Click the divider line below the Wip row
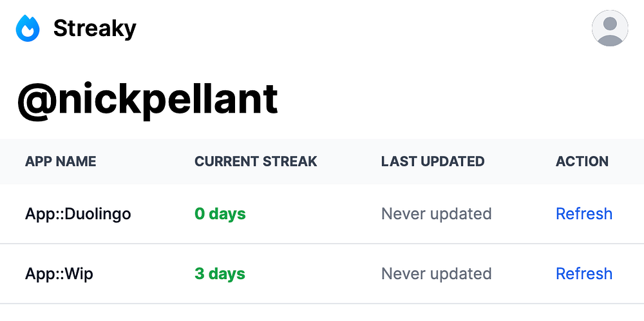 click(322, 304)
